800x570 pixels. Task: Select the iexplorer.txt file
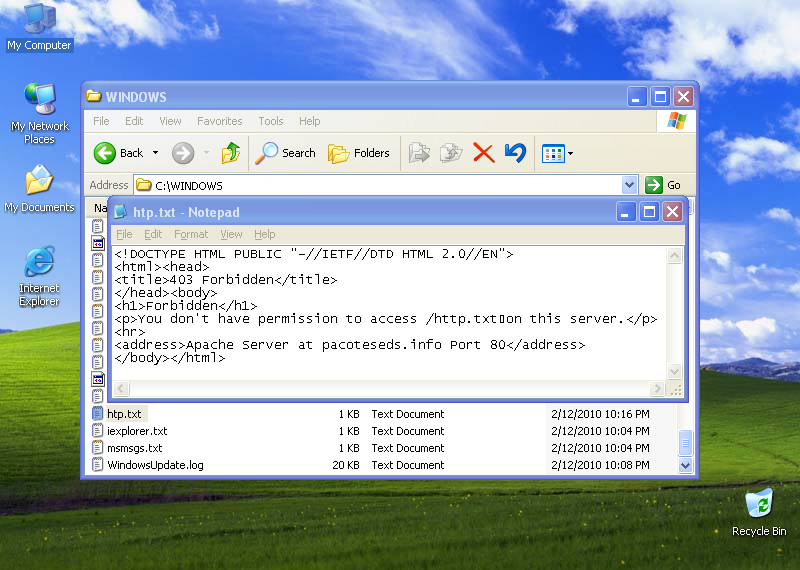137,431
